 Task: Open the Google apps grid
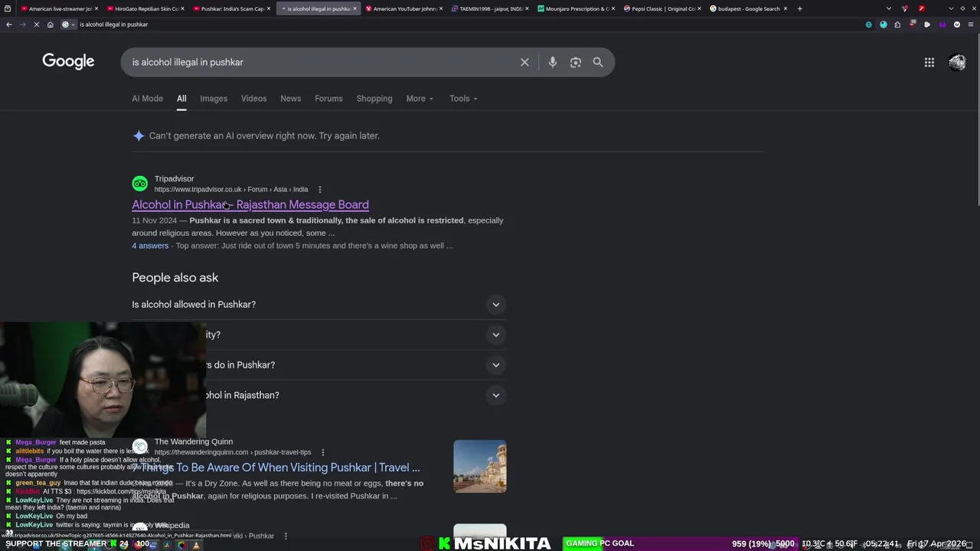pyautogui.click(x=929, y=62)
